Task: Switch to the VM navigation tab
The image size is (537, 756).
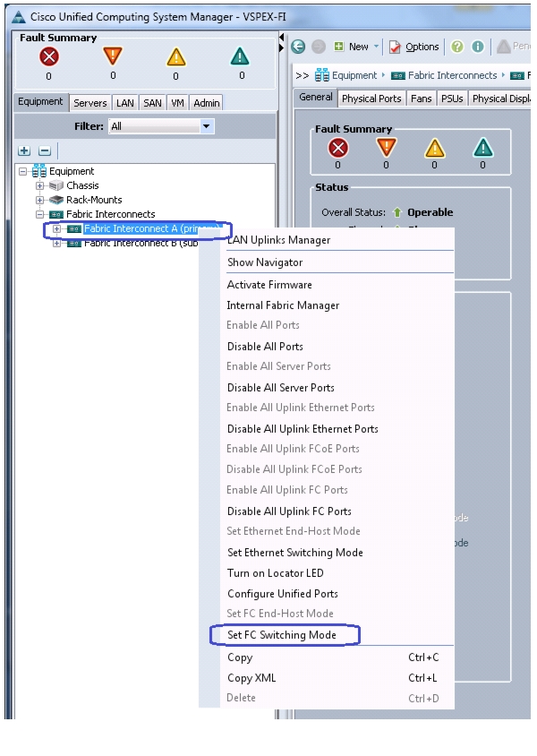Action: click(x=178, y=103)
